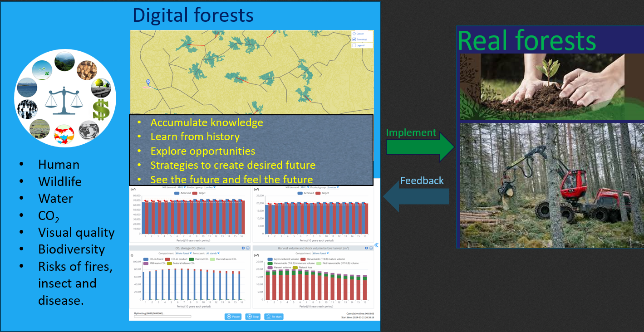Toggle the Mill waste CO₂ legend entry
644x332 pixels.
pyautogui.click(x=154, y=263)
